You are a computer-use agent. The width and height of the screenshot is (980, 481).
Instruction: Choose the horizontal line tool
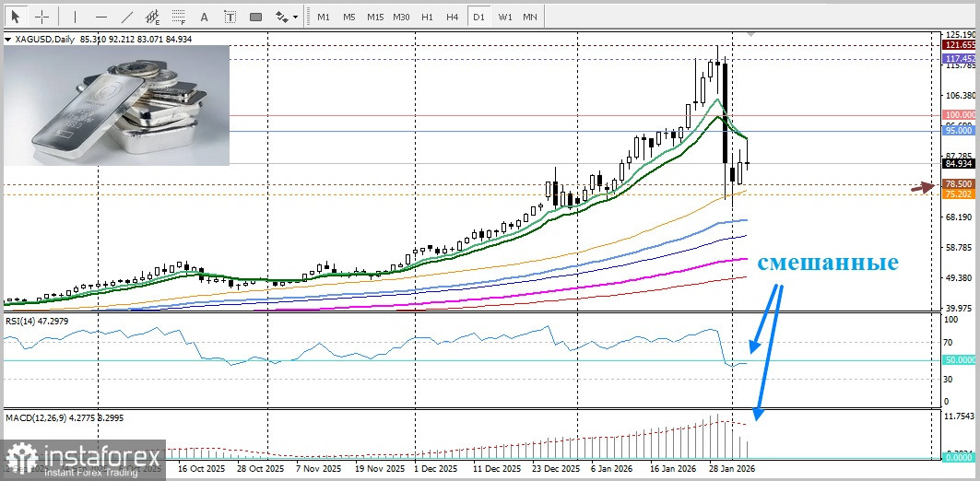101,17
